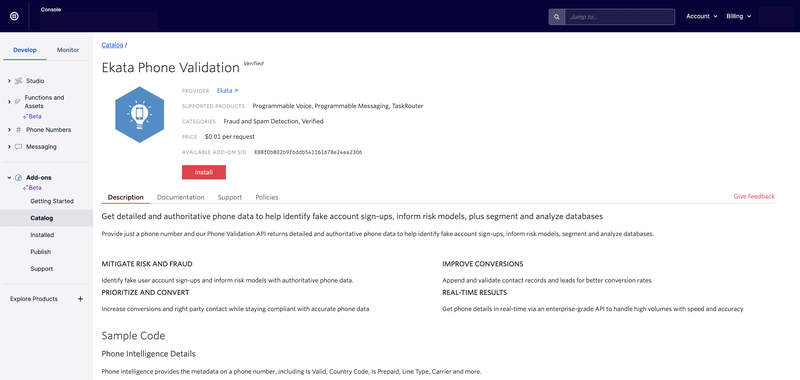This screenshot has width=800, height=380.
Task: Click the Studio icon in sidebar
Action: click(x=19, y=81)
